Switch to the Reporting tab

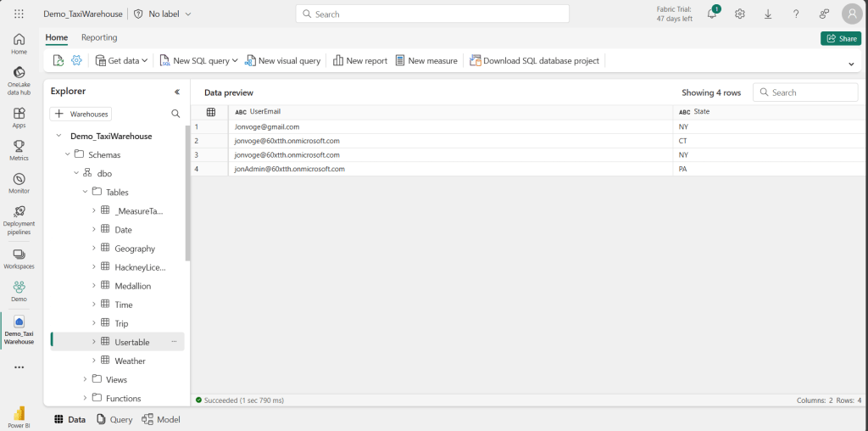(99, 37)
